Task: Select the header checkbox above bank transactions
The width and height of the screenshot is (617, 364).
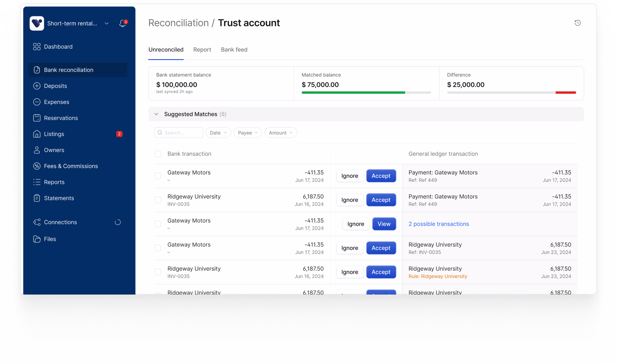Action: (x=158, y=154)
